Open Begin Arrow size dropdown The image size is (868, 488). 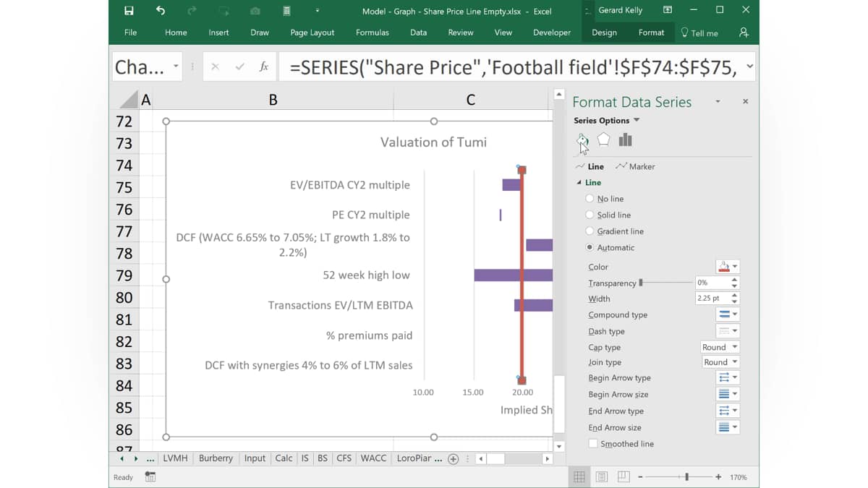coord(727,394)
